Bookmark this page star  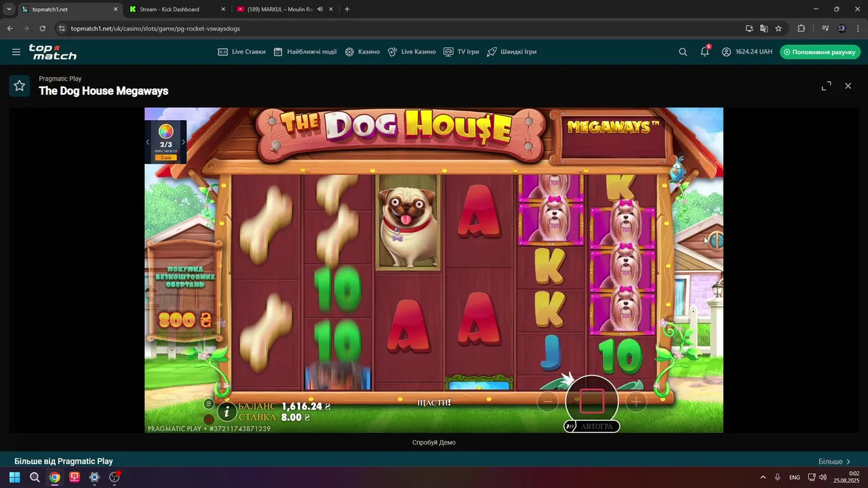[x=778, y=28]
